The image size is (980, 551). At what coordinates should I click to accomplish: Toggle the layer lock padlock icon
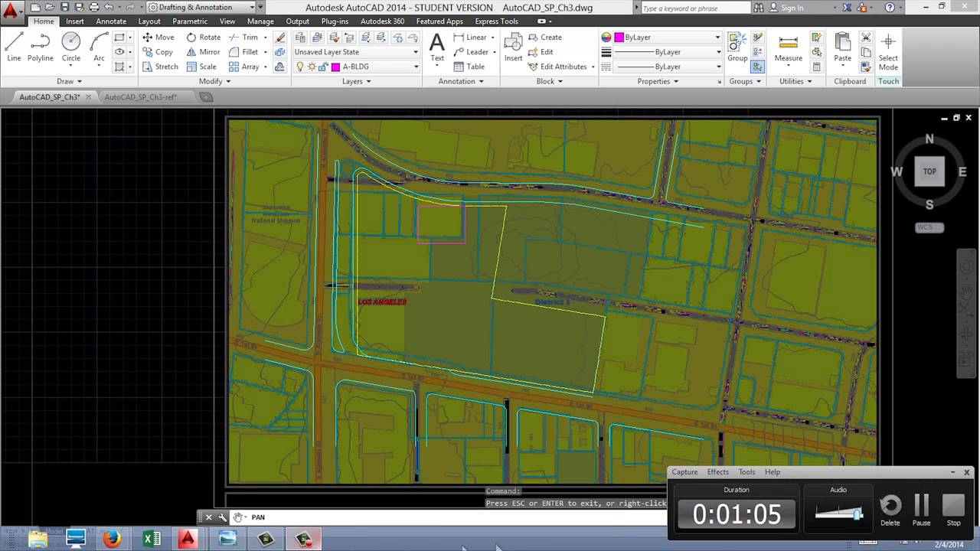pos(324,67)
